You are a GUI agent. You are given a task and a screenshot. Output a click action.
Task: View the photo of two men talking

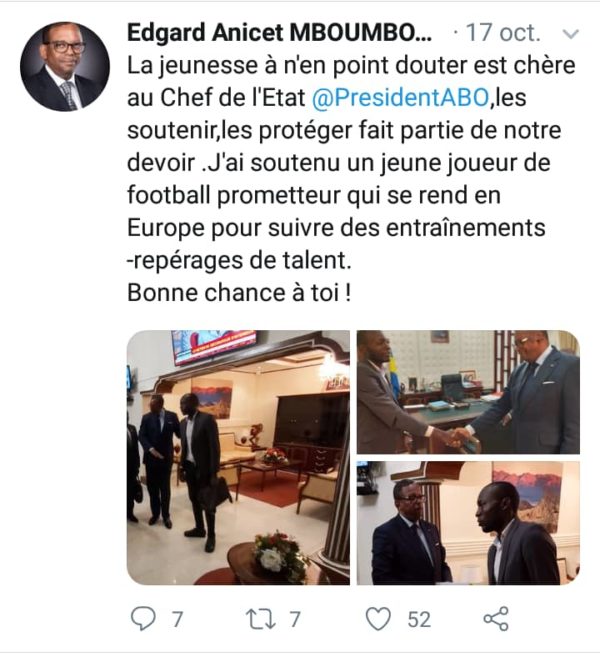tap(468, 523)
